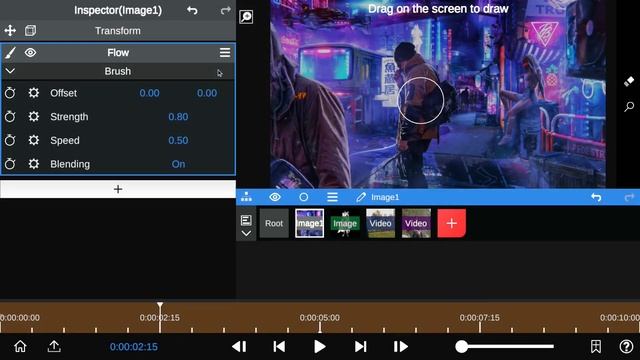Select the move icon beside Transform
This screenshot has width=640, height=360.
coord(10,31)
